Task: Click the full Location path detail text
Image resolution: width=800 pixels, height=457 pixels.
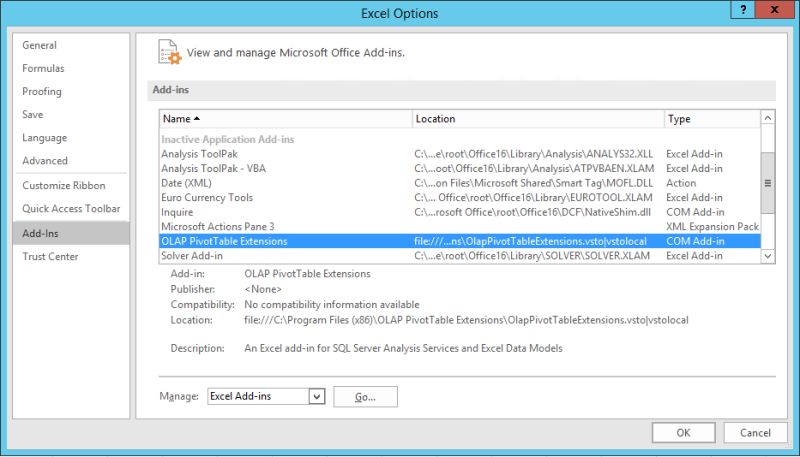Action: tap(466, 320)
